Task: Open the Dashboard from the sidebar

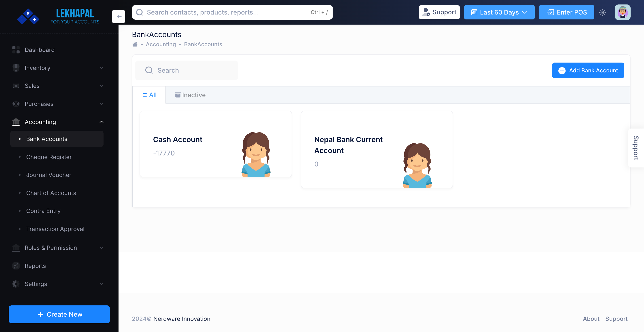Action: 40,50
